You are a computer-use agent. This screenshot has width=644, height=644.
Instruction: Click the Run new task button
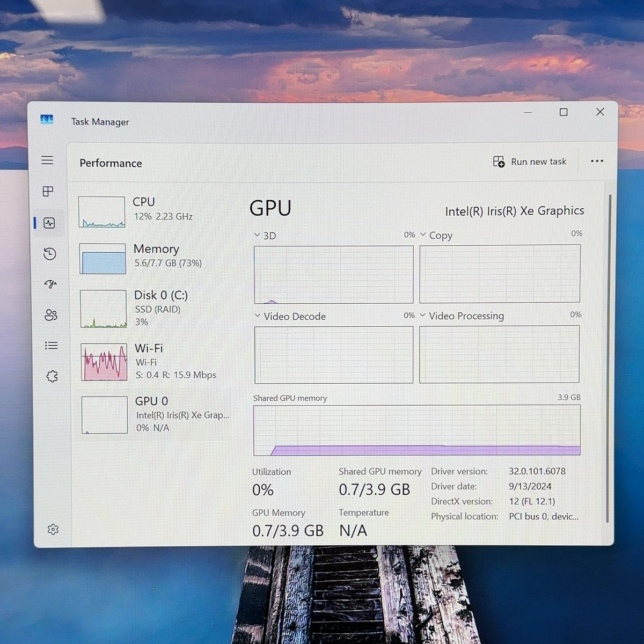[x=530, y=162]
